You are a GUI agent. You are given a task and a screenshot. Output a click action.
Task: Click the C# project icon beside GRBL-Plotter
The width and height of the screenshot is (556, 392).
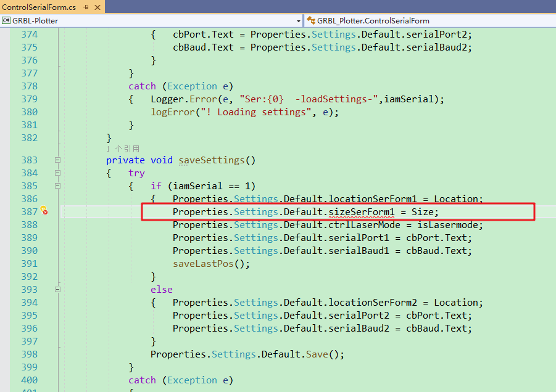(6, 20)
